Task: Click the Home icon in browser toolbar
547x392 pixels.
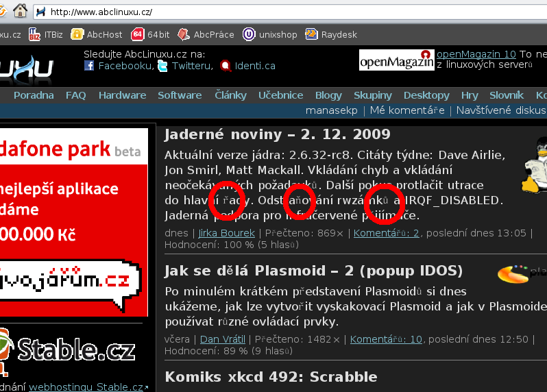Action: click(20, 11)
